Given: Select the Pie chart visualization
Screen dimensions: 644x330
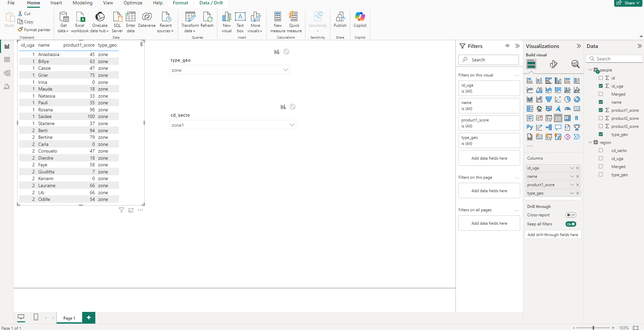Looking at the screenshot, I should point(567,99).
